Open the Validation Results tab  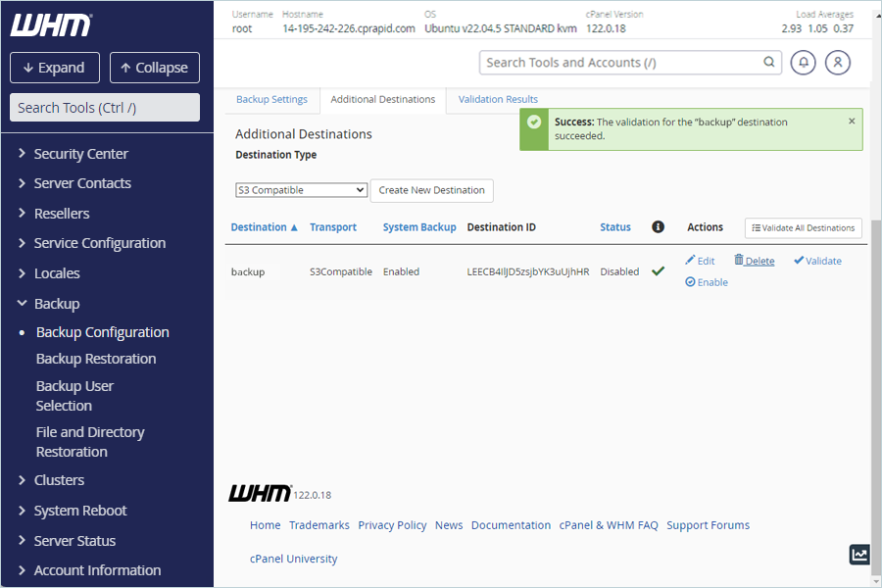[498, 99]
